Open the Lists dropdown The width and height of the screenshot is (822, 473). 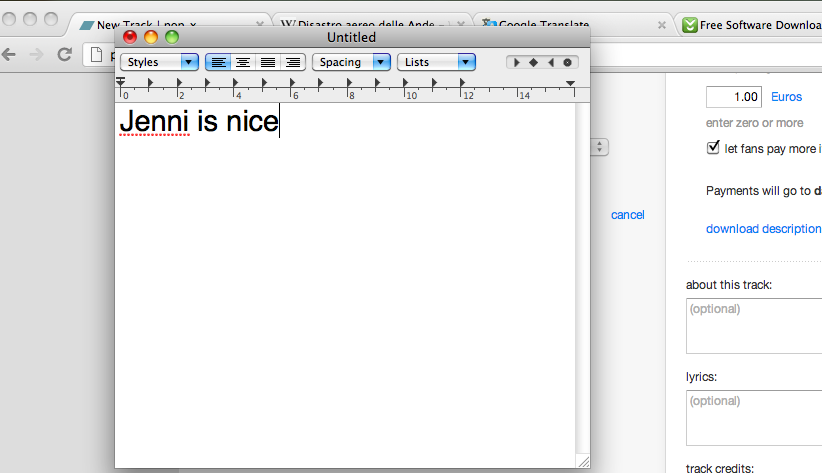[x=436, y=62]
